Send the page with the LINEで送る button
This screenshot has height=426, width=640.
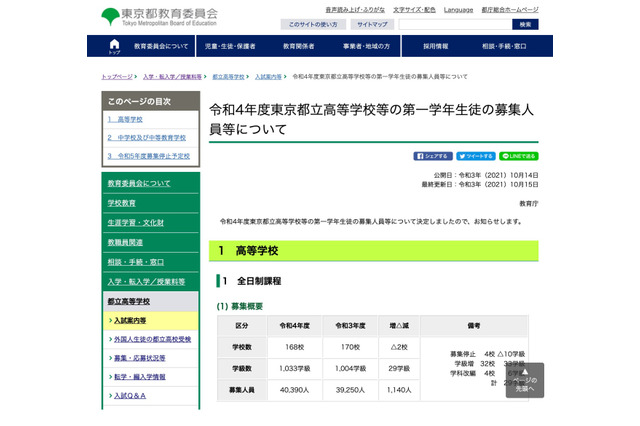point(519,156)
